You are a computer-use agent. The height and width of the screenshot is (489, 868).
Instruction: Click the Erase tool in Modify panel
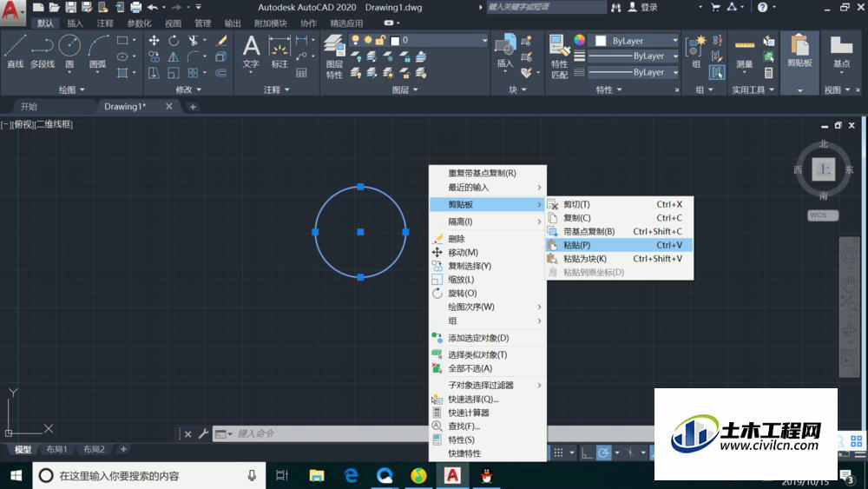coord(221,41)
